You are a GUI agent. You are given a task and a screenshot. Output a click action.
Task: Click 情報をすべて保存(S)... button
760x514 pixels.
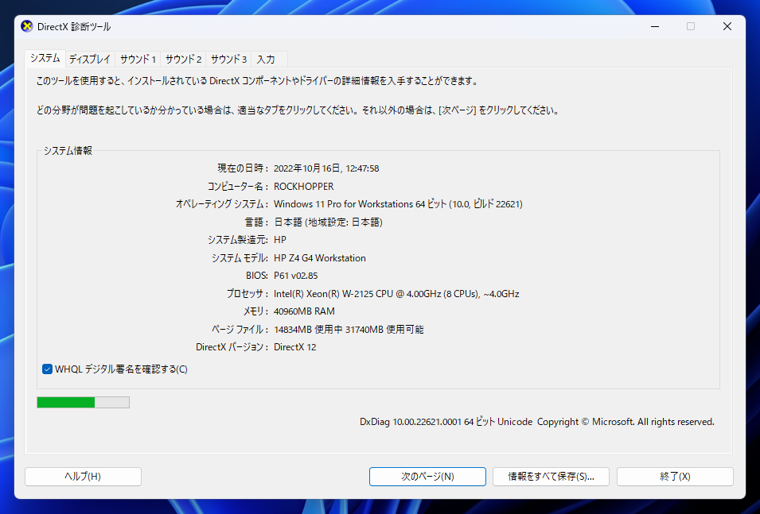click(x=551, y=477)
